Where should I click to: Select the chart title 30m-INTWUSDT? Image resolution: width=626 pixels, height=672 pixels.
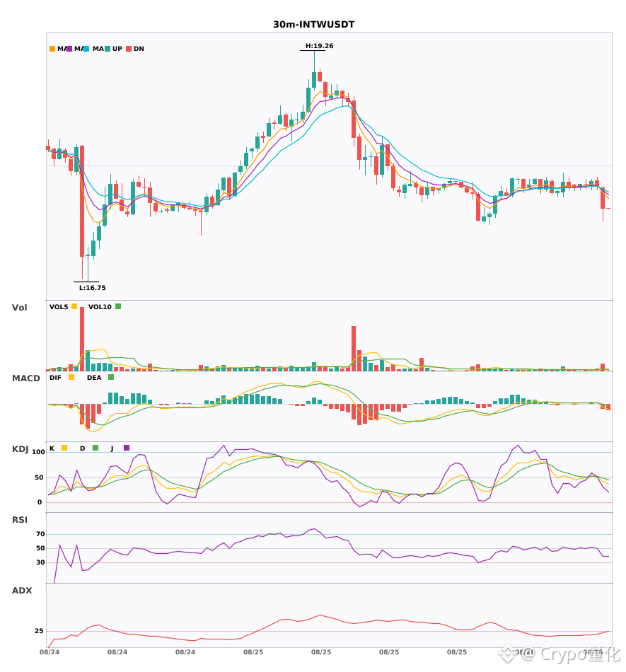pos(313,25)
